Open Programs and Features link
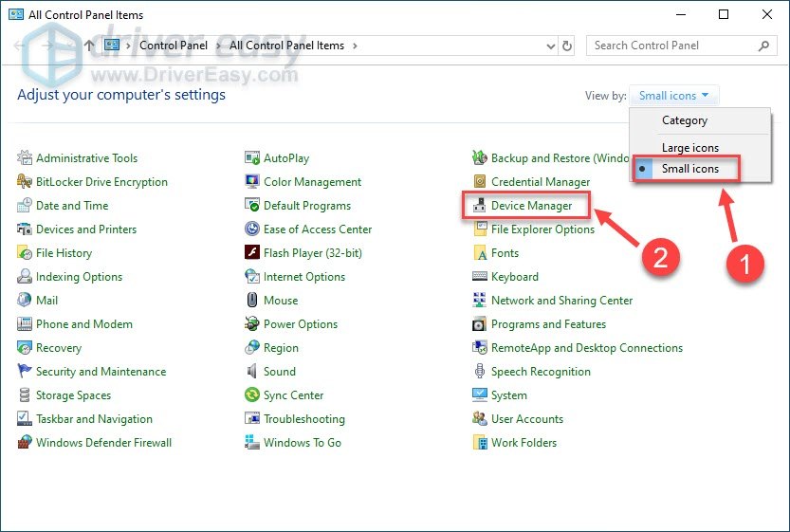Viewport: 790px width, 532px height. [x=548, y=323]
